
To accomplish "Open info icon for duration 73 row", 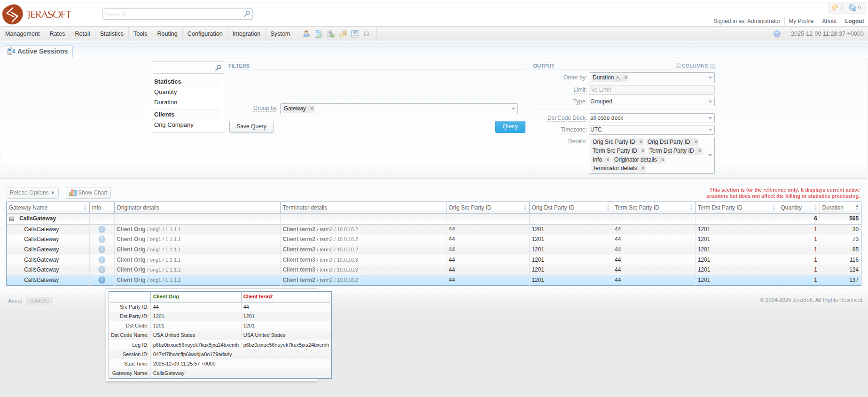I will tap(102, 239).
